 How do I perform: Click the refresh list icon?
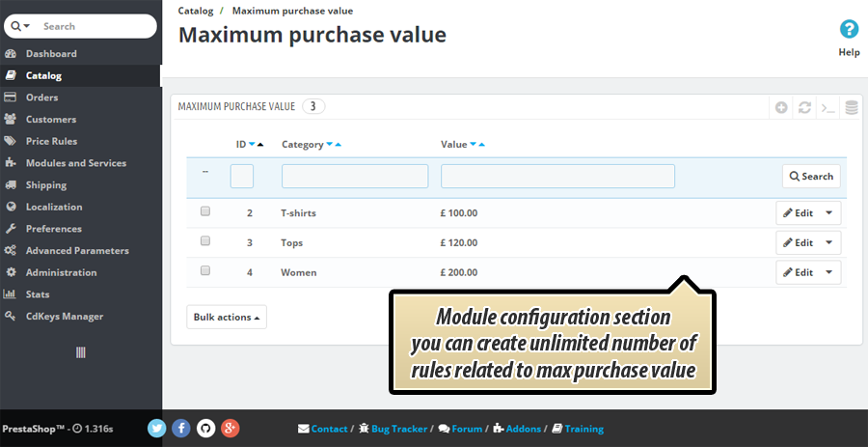(804, 108)
